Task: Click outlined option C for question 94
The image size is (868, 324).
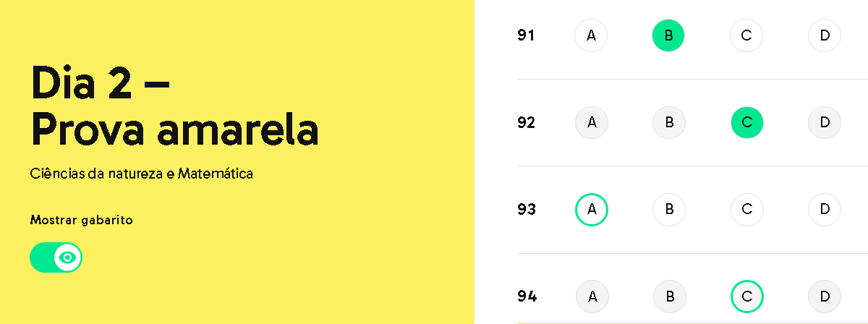Action: coord(747,296)
